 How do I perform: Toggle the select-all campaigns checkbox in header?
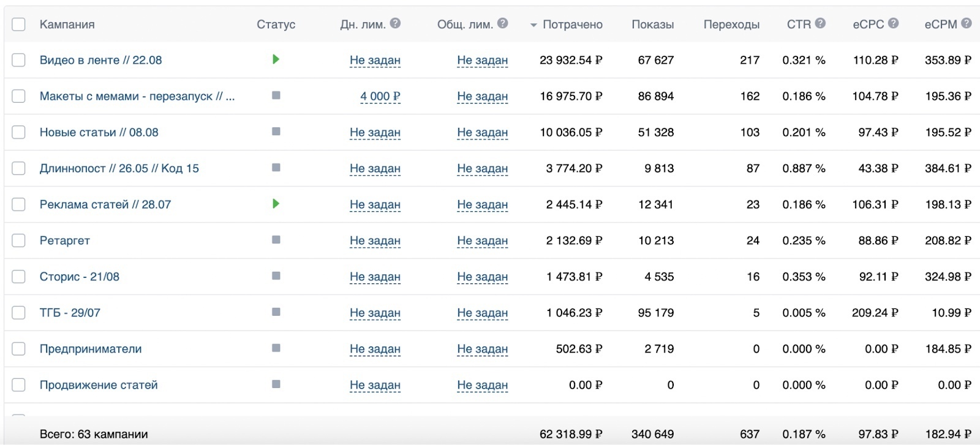click(19, 24)
